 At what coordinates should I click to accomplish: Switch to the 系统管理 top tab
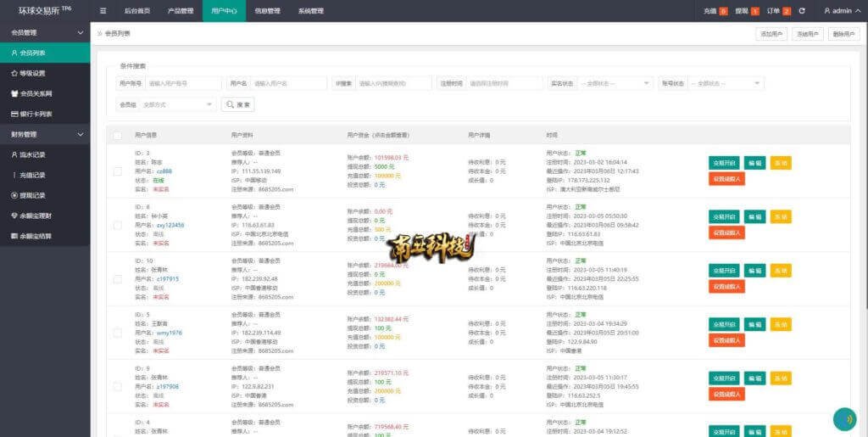[x=310, y=11]
